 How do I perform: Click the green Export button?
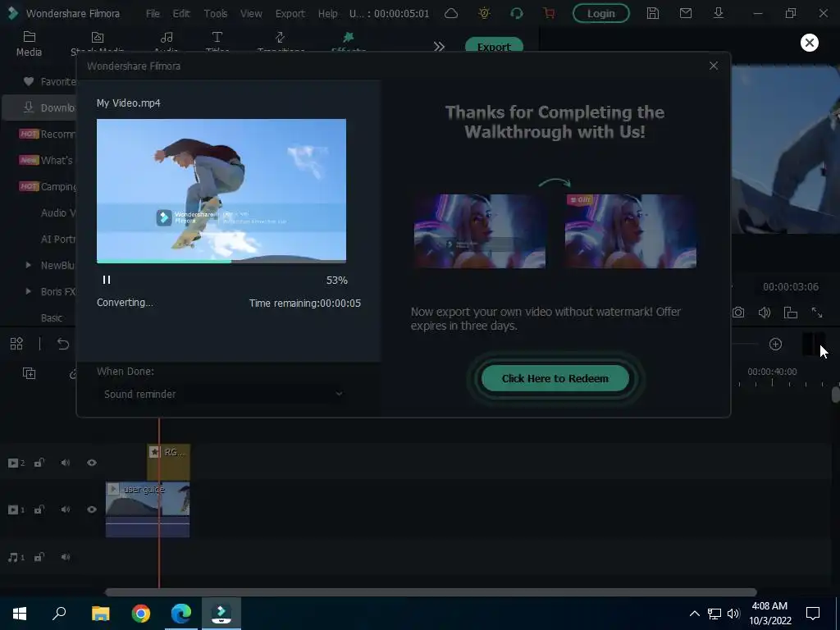(x=494, y=46)
